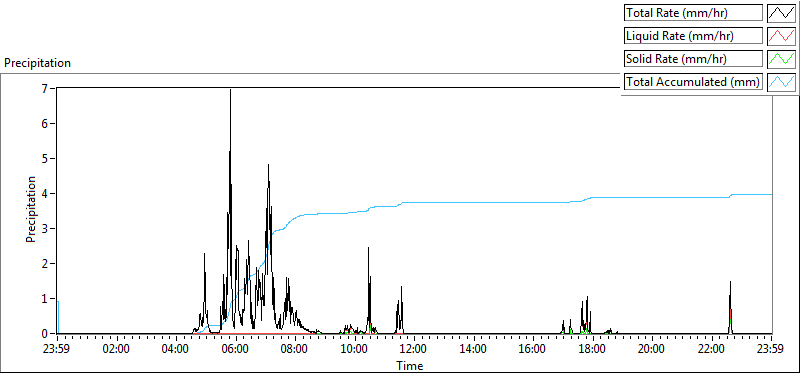Screen dimensions: 800x373
Task: Select the Total Accumulated (mm) legend label
Action: 693,82
